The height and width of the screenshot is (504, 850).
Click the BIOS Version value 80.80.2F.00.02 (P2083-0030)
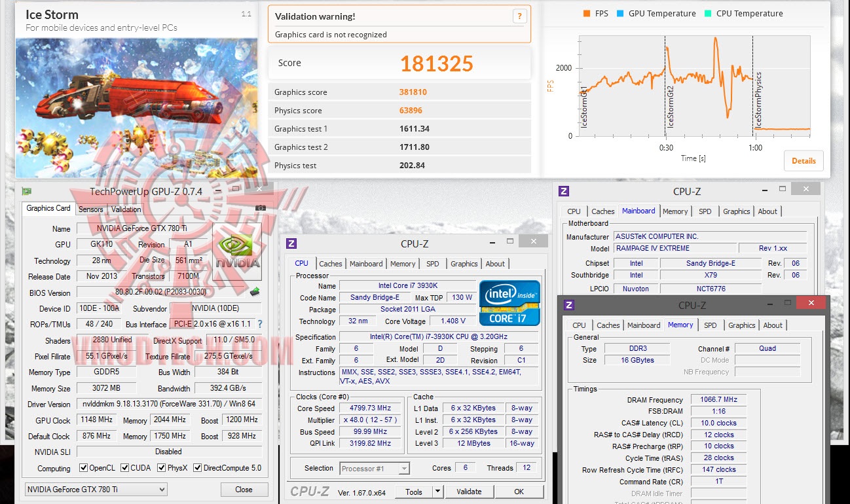coord(162,292)
